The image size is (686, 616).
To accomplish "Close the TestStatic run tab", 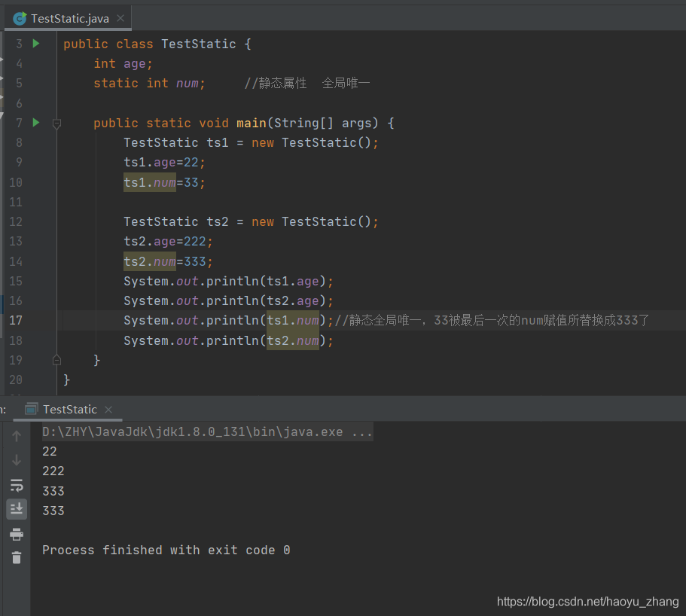I will click(108, 410).
